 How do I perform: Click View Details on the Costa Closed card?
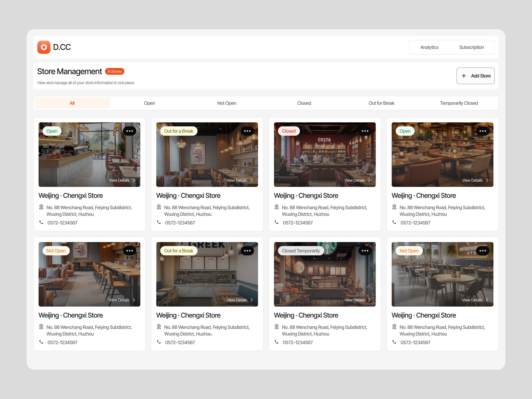(x=357, y=180)
